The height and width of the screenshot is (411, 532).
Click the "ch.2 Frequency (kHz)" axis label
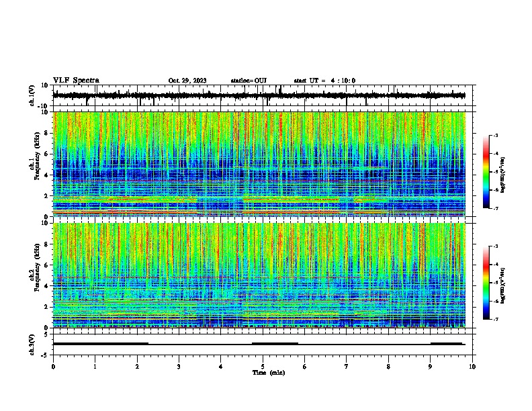tap(36, 267)
